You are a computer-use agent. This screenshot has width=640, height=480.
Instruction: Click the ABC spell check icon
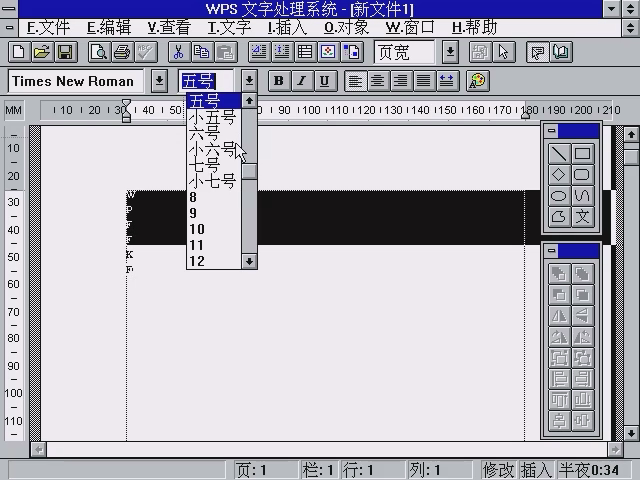[x=145, y=52]
